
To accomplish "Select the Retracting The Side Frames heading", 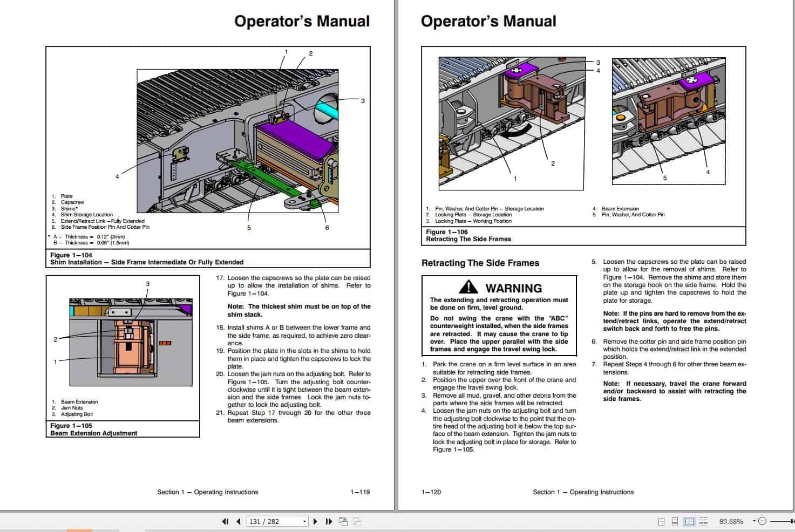I will [480, 263].
